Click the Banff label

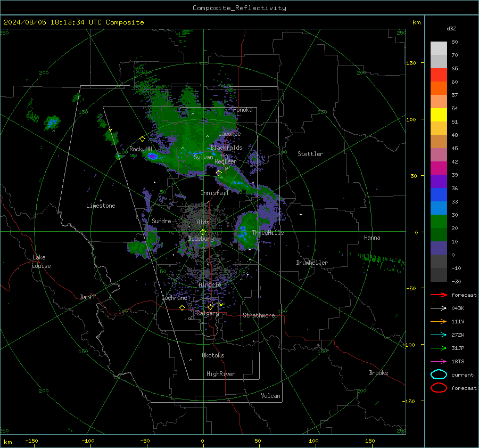[x=88, y=297]
